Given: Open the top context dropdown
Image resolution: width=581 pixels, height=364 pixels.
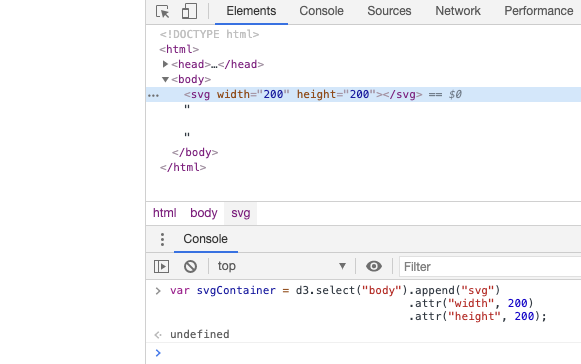Looking at the screenshot, I should [282, 266].
